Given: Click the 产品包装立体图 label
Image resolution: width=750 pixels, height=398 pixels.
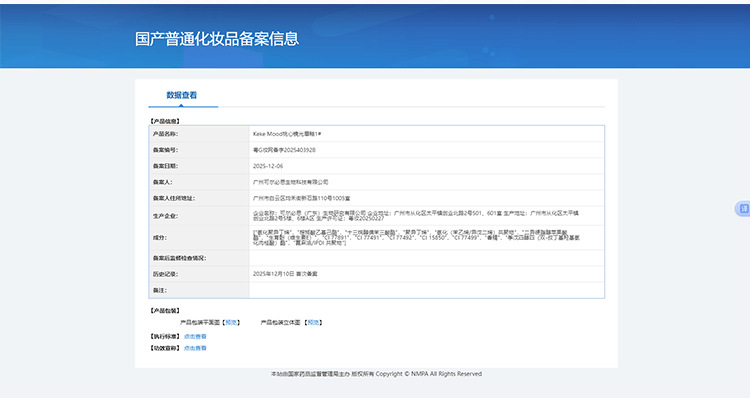Looking at the screenshot, I should pyautogui.click(x=281, y=323).
